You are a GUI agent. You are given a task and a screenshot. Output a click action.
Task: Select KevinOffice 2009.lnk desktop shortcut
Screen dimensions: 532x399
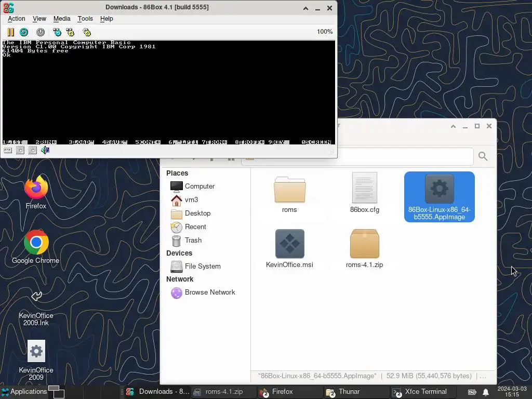(x=36, y=309)
